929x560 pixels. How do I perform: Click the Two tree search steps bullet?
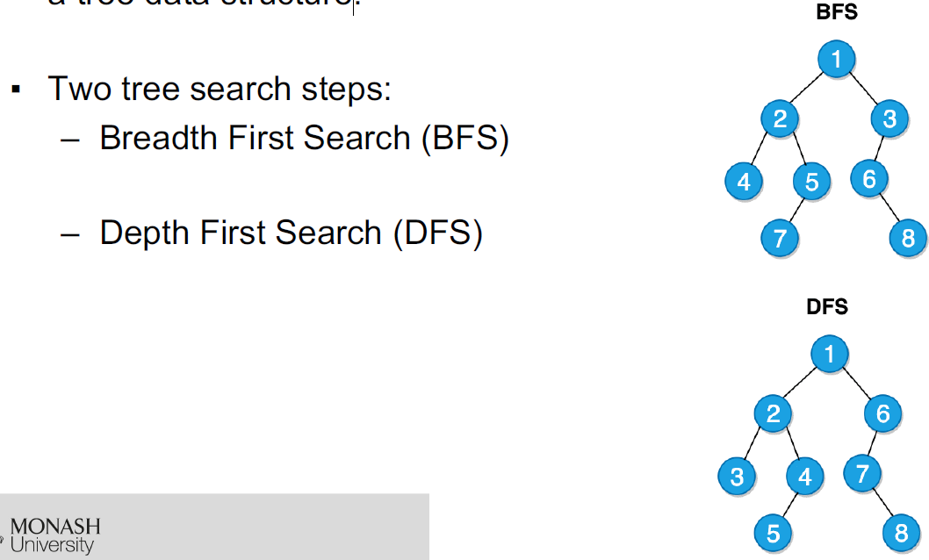pos(220,89)
